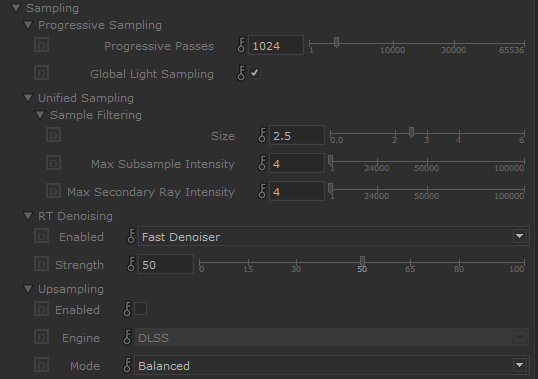Click the keyframe icon for Max Secondary Ray Intensity
Image resolution: width=538 pixels, height=379 pixels.
[262, 191]
